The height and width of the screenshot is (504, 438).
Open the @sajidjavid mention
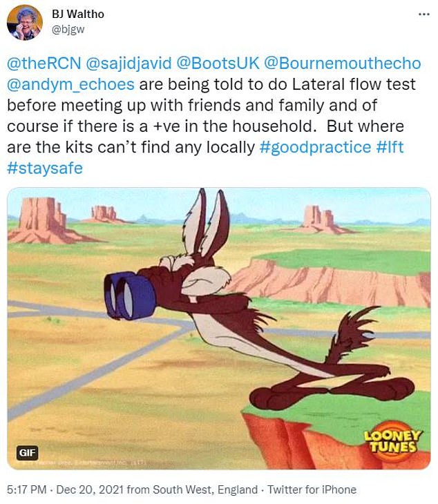[x=129, y=64]
